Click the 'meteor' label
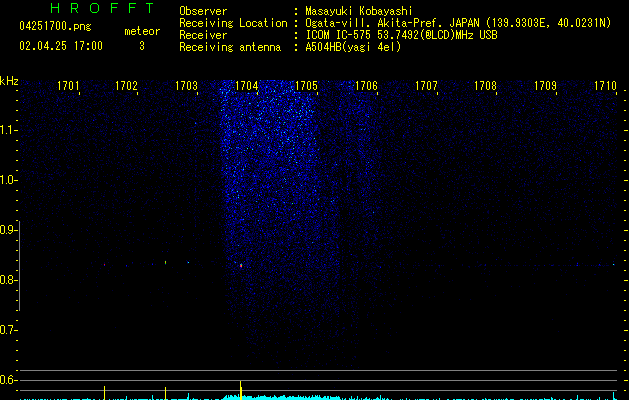The image size is (629, 400). coord(142,31)
